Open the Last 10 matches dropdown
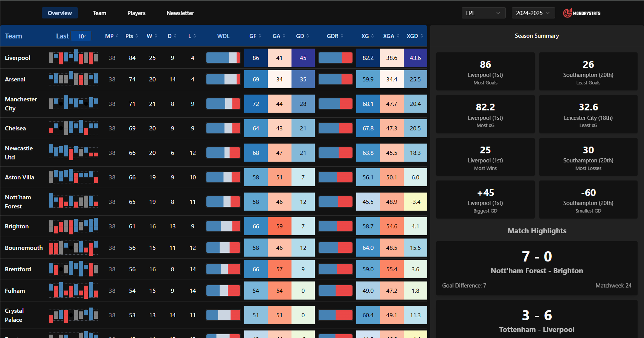The width and height of the screenshot is (644, 338). pos(81,36)
